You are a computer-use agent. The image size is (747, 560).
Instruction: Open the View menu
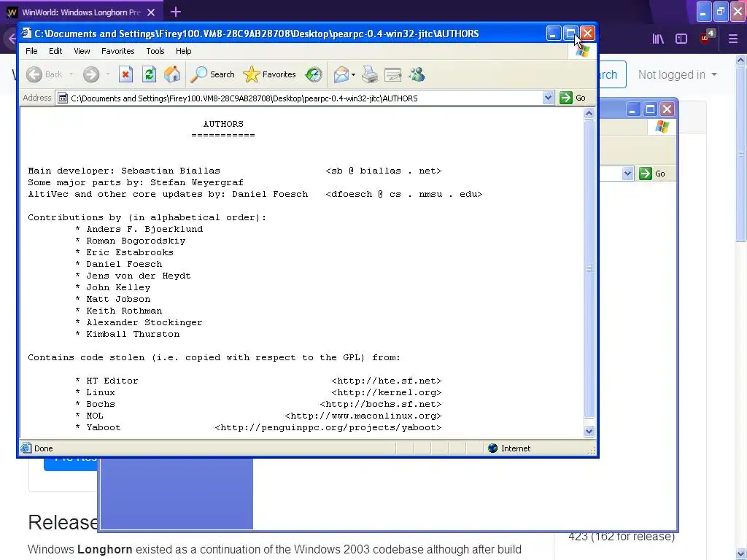tap(82, 51)
